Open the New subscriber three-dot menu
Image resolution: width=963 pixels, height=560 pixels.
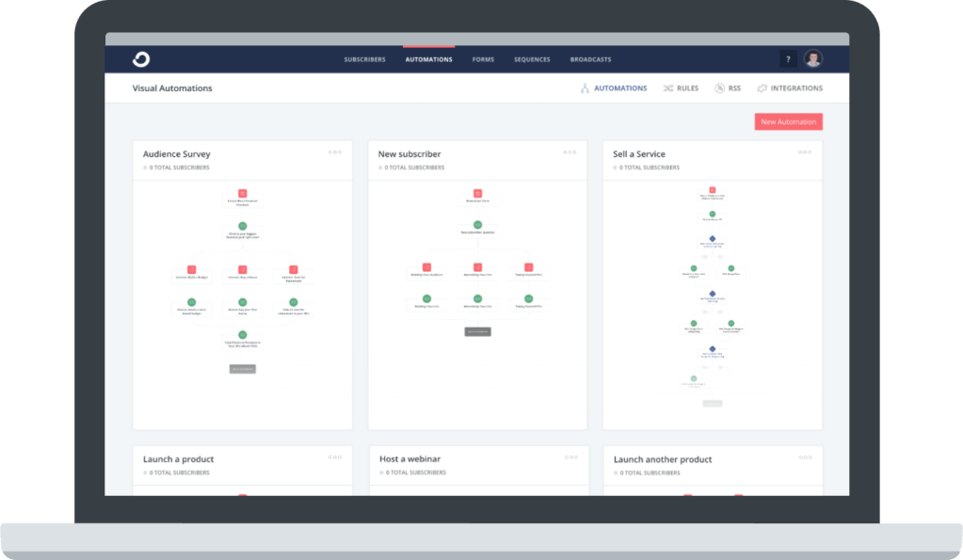tap(570, 152)
